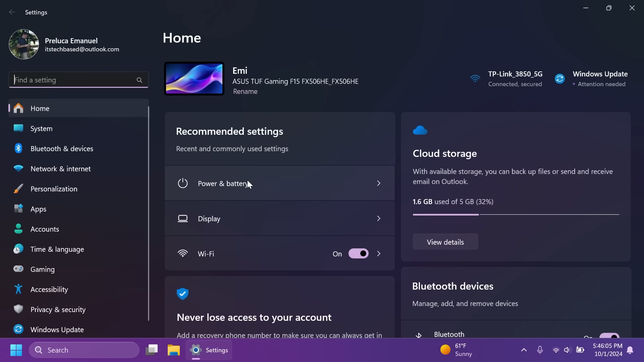The image size is (644, 362).
Task: Select System in the sidebar
Action: coord(41,129)
